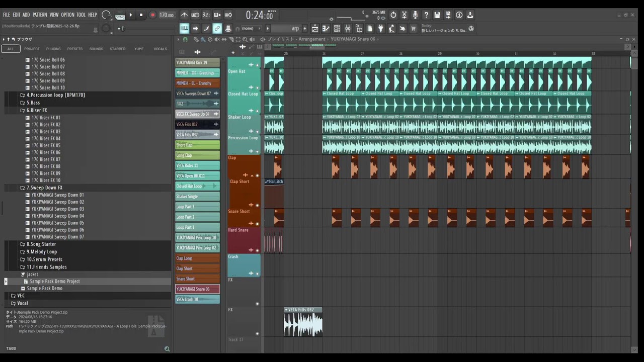Open the shopping cart content library icon
This screenshot has width=644, height=362.
(414, 29)
